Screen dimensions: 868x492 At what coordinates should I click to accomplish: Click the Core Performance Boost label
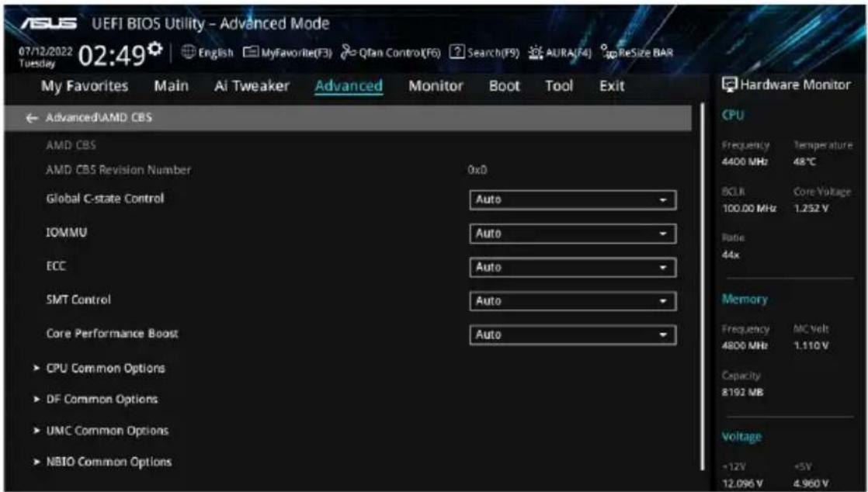coord(113,334)
